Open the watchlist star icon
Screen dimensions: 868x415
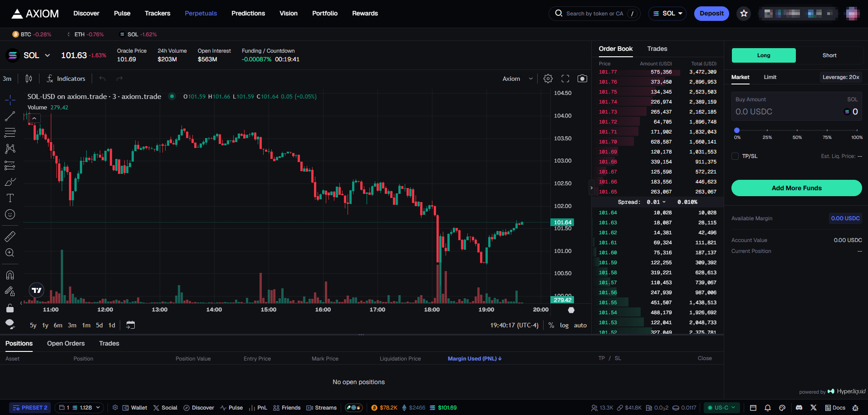tap(744, 14)
